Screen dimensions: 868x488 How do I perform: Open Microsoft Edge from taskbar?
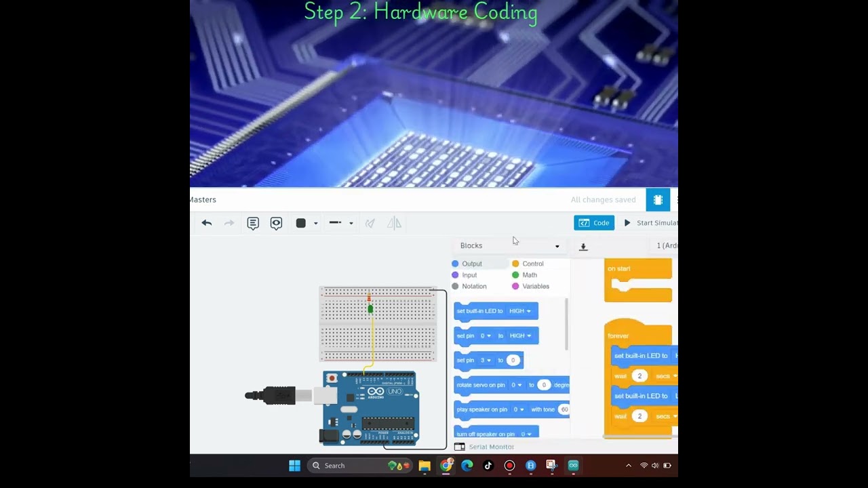coord(467,466)
